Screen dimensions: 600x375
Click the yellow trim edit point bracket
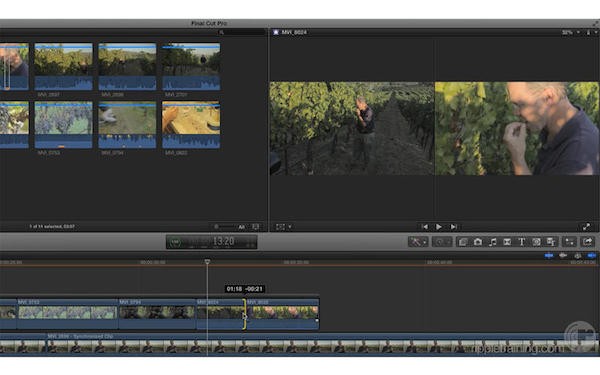click(244, 314)
